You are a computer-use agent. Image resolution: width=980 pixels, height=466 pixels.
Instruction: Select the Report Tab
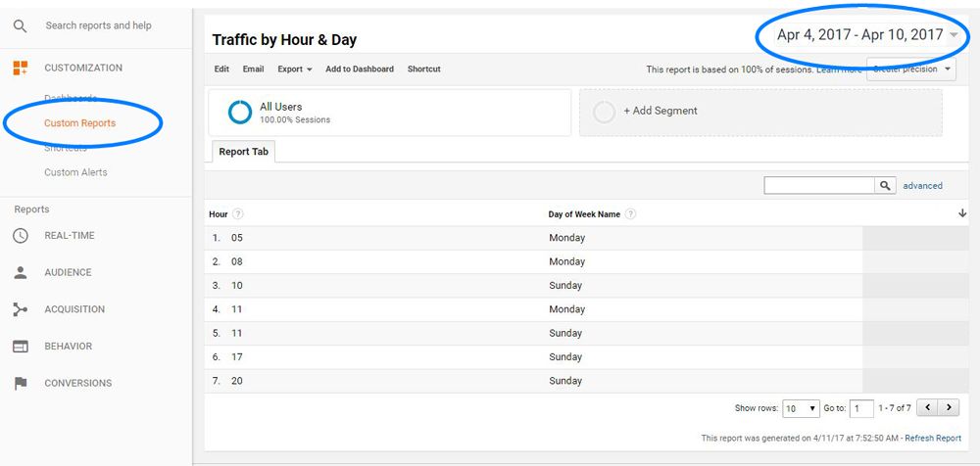click(x=243, y=153)
